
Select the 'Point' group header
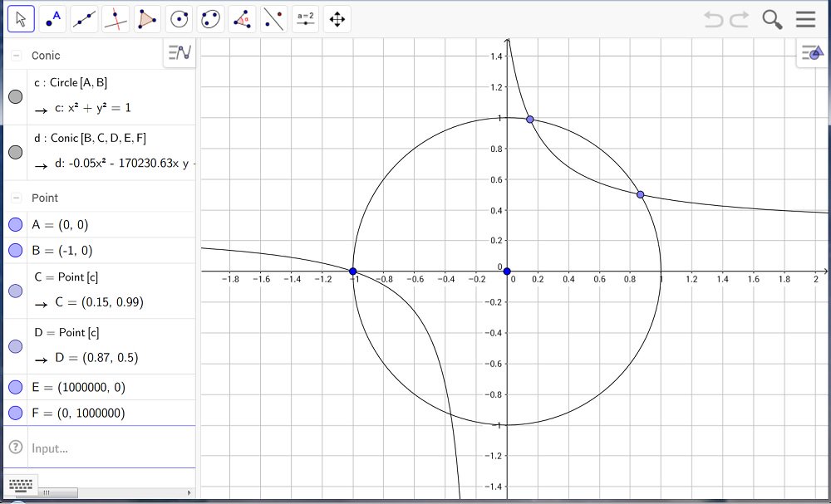45,198
